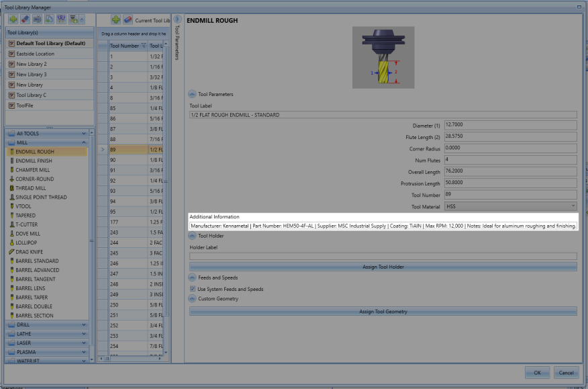Click the Additional Information text field
Image resolution: width=588 pixels, height=389 pixels.
pyautogui.click(x=383, y=226)
